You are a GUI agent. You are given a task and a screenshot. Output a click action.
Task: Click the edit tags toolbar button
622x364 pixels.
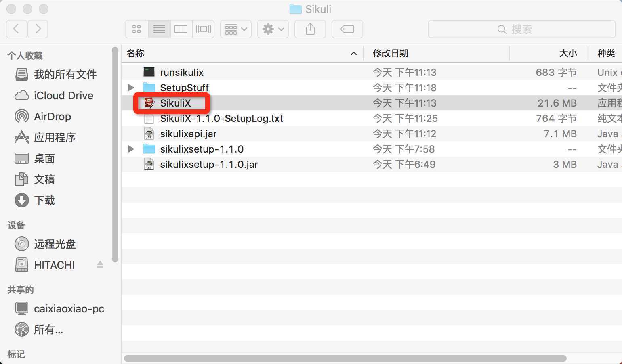tap(347, 29)
